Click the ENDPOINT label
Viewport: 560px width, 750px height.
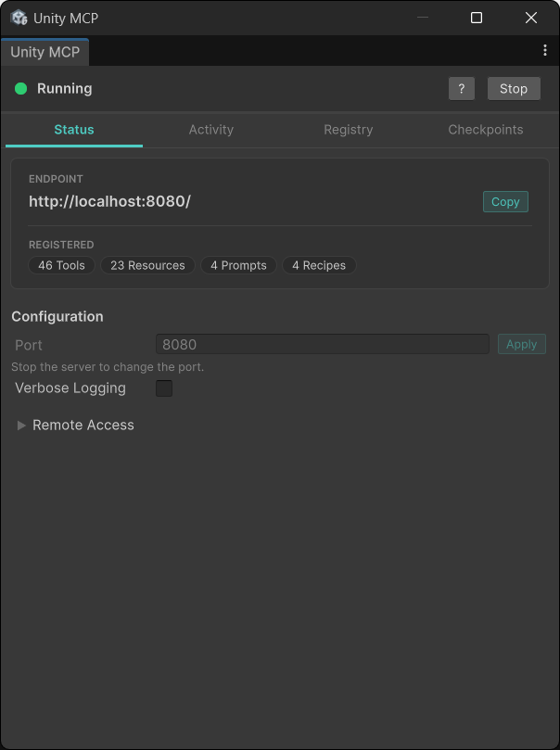[x=56, y=179]
